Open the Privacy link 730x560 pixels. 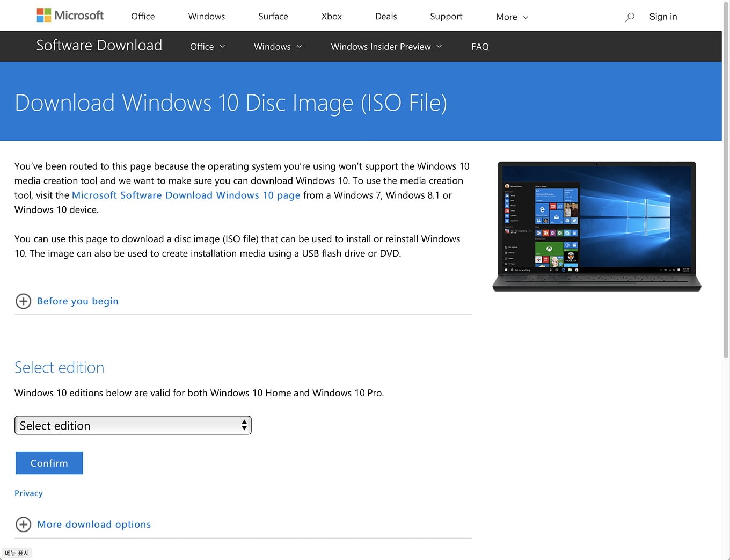pos(28,493)
